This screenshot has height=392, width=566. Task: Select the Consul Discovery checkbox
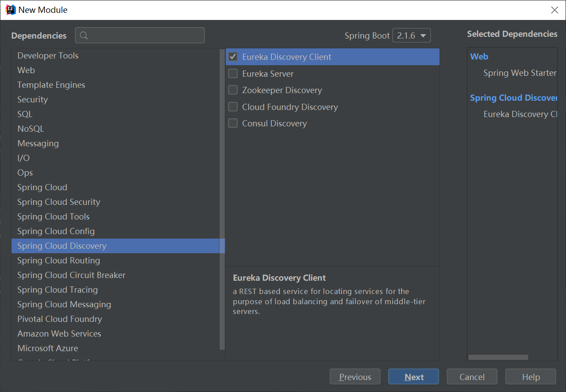point(233,123)
